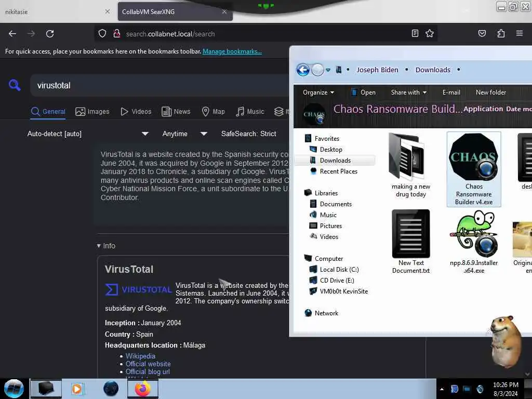Click the Manage bookmarks link
This screenshot has width=532, height=399.
click(x=232, y=51)
